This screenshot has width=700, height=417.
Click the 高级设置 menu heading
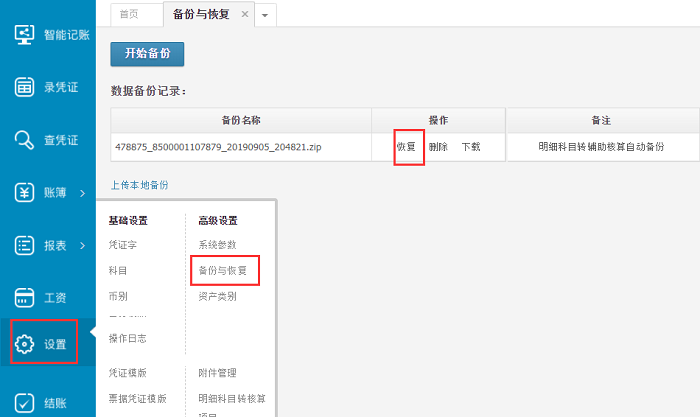218,221
